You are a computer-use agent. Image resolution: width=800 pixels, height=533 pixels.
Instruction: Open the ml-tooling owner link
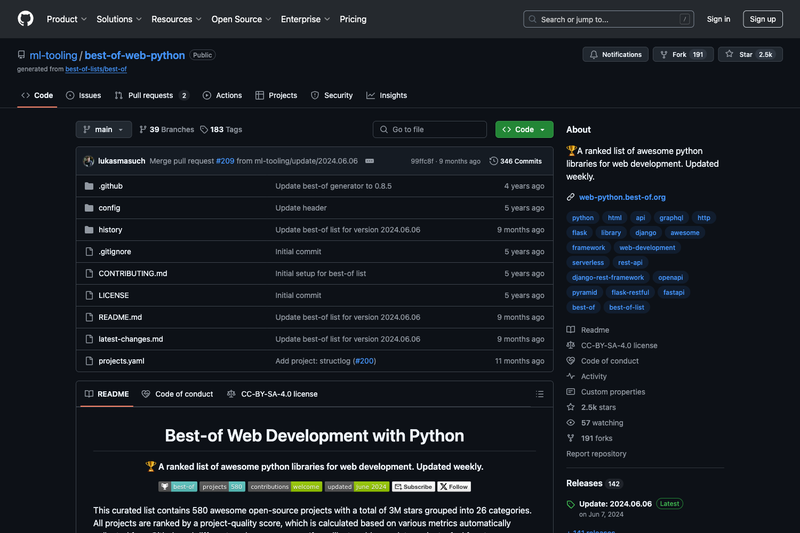[x=53, y=55]
